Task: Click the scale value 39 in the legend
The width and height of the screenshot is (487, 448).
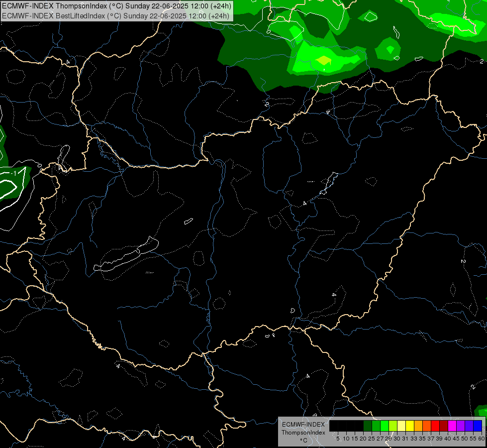Action: pos(439,439)
